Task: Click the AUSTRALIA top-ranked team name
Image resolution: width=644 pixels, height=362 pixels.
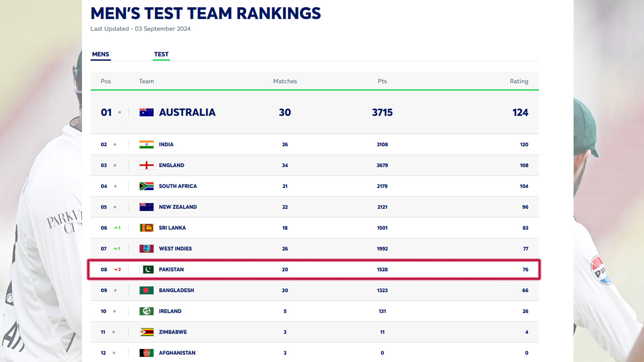Action: pyautogui.click(x=187, y=112)
